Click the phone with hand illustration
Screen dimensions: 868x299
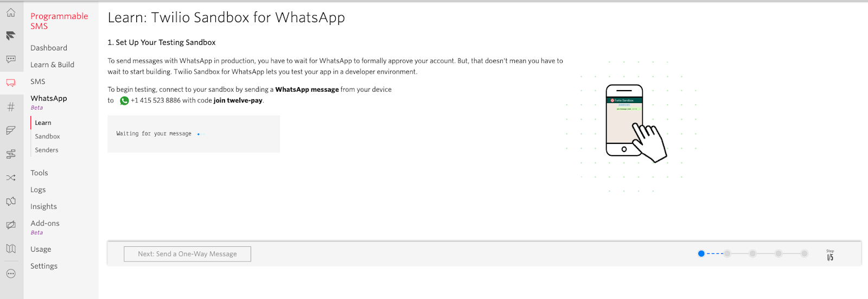click(x=636, y=124)
